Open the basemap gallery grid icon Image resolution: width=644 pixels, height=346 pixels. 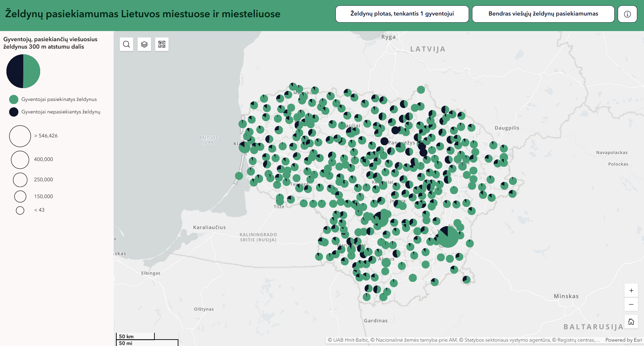162,44
